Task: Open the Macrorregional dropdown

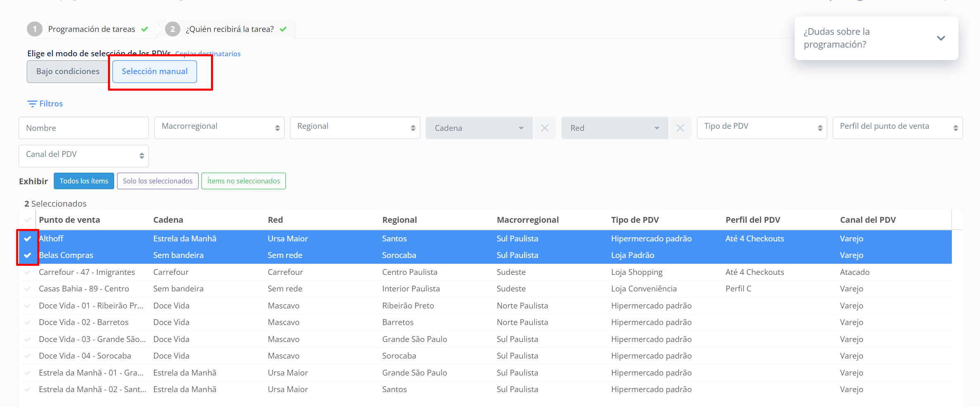Action: [x=219, y=128]
